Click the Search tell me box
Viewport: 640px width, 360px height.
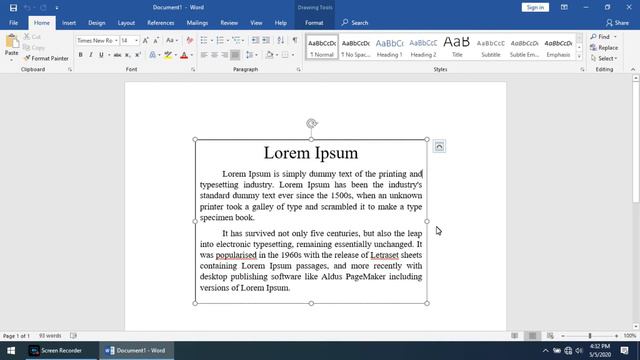(355, 23)
